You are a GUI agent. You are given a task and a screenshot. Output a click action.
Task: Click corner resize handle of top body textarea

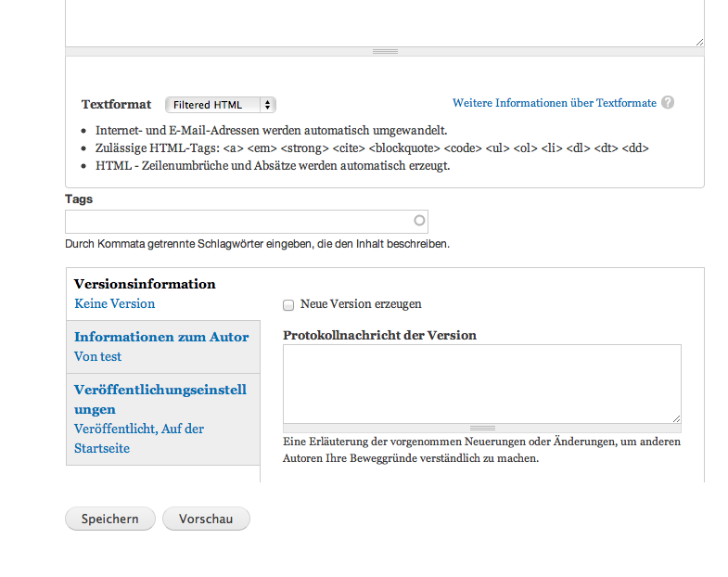point(699,42)
